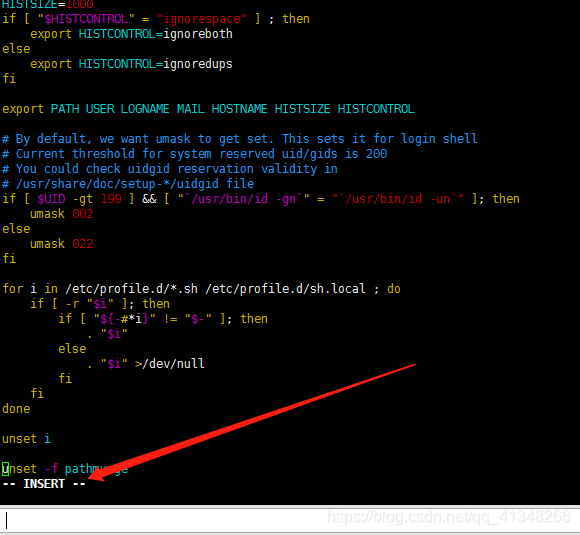580x535 pixels.
Task: Click the input field below the terminal
Action: [290, 521]
